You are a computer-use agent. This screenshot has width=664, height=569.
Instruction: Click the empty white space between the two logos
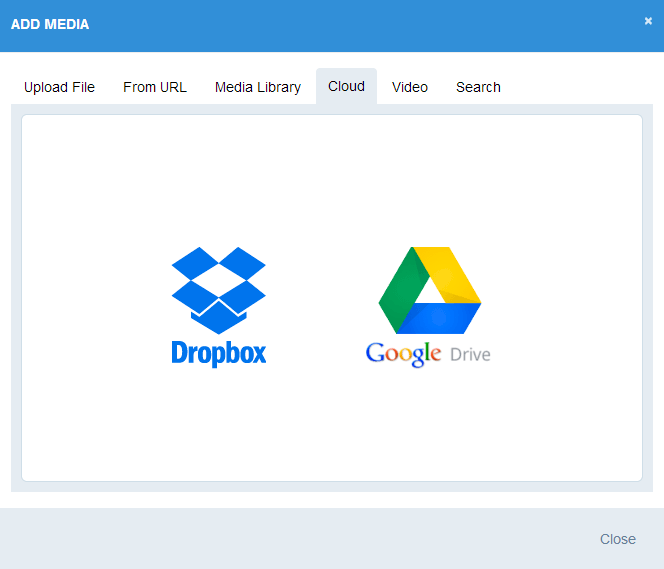318,300
